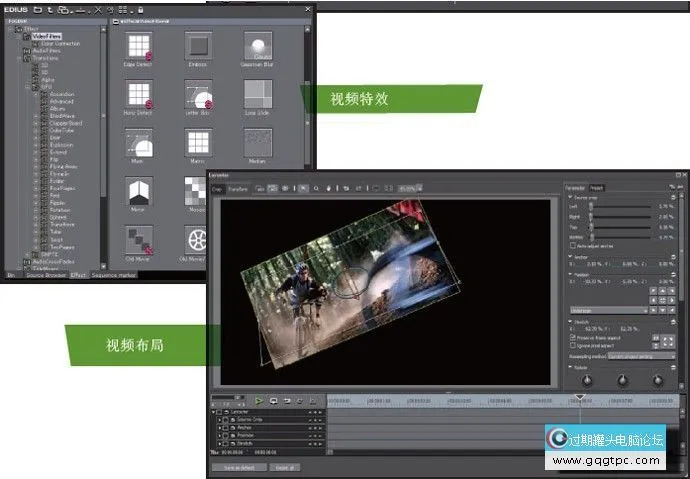Choose the Gaussian Blur effect

tap(257, 45)
